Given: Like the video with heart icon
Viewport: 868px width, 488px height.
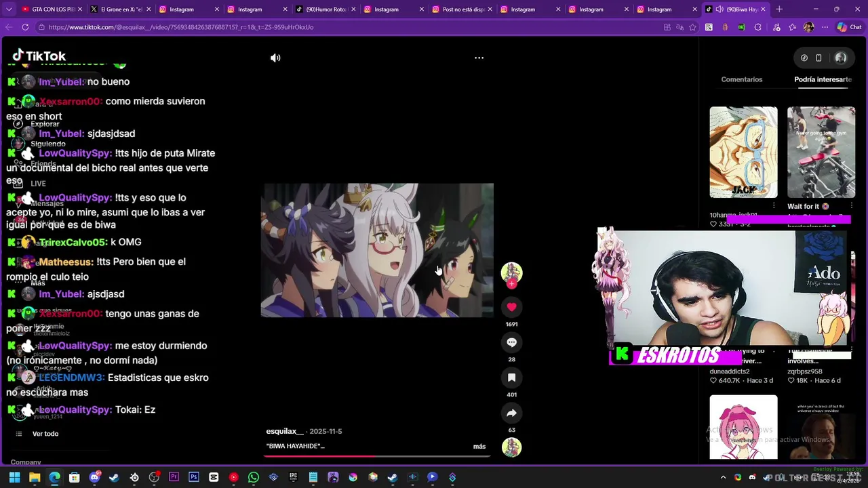Looking at the screenshot, I should pos(511,307).
